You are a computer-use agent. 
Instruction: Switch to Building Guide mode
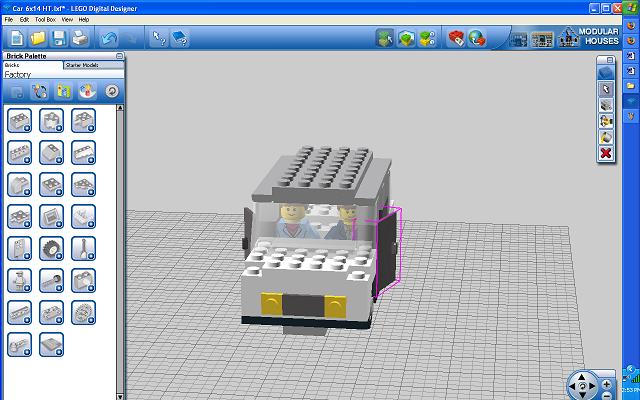point(427,38)
